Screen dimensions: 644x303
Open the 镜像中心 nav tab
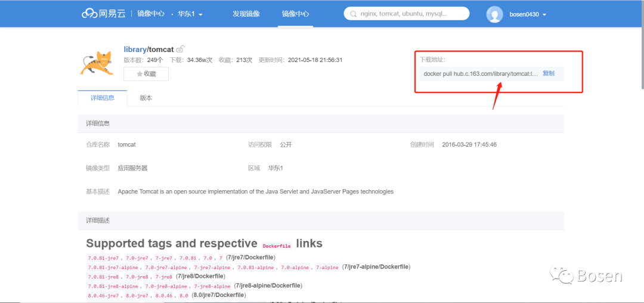pos(295,14)
